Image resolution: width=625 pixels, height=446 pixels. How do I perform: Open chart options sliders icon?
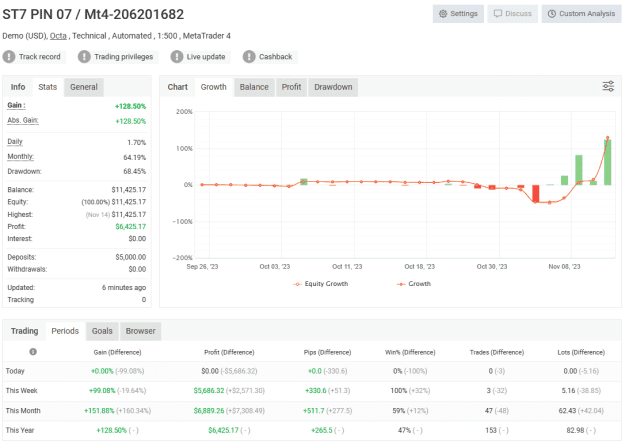tap(608, 86)
